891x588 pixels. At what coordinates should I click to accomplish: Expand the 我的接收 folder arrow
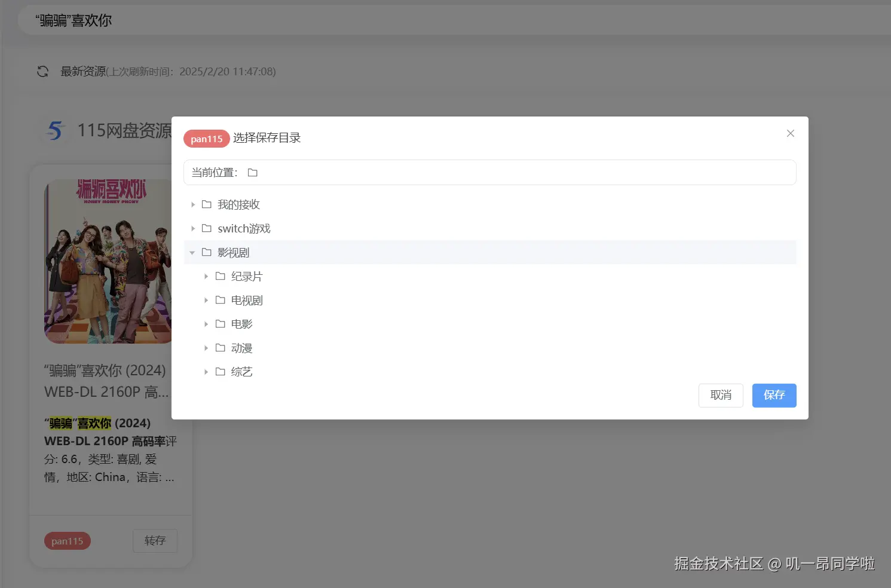tap(193, 204)
